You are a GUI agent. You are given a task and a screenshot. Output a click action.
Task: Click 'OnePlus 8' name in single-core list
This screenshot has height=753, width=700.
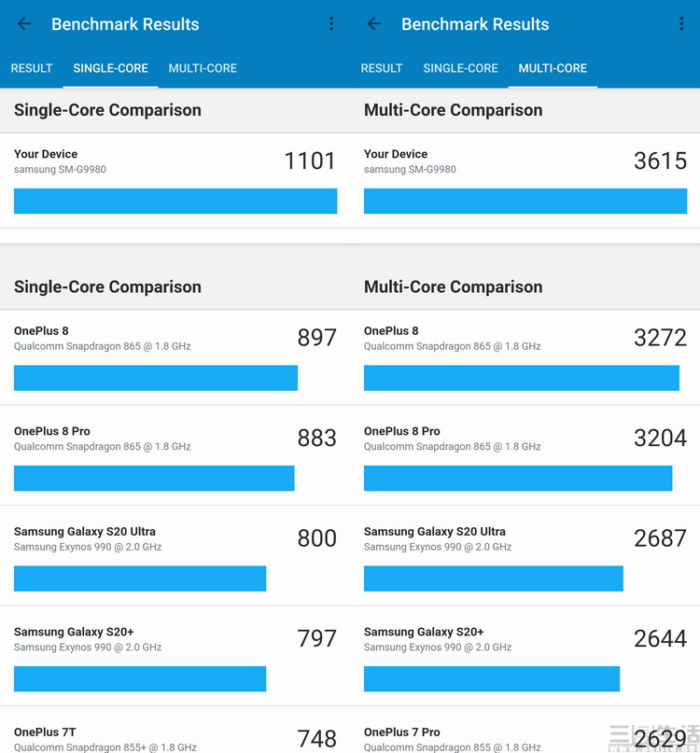tap(41, 331)
